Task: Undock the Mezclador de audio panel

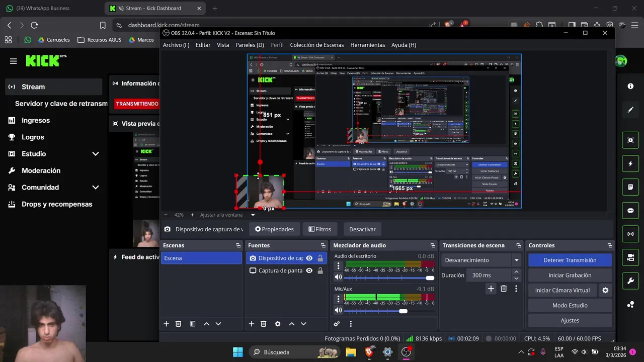Action: pos(432,245)
